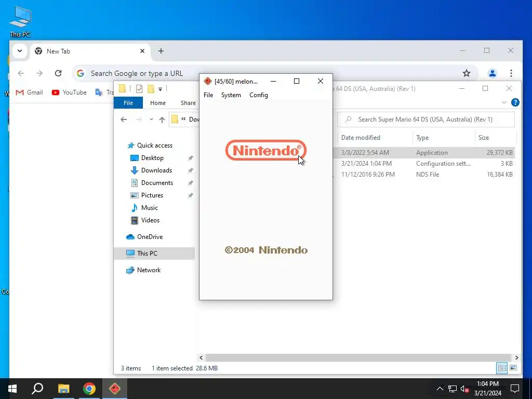Image resolution: width=532 pixels, height=399 pixels.
Task: Open the File tab in File Explorer
Action: [128, 103]
